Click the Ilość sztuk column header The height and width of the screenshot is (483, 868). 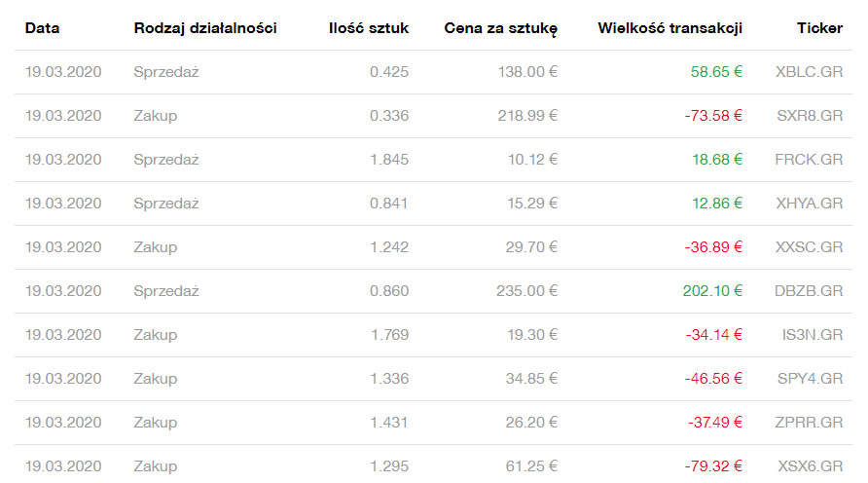369,28
